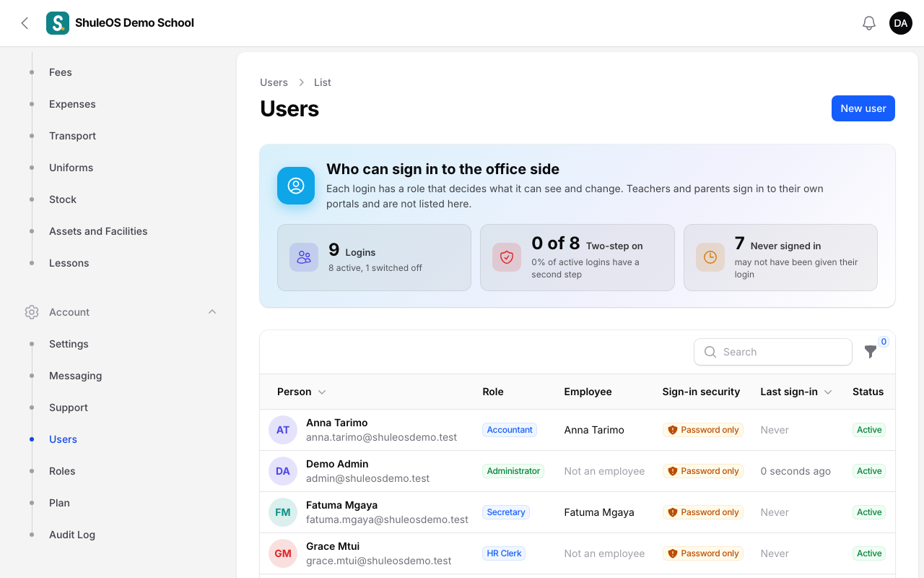The height and width of the screenshot is (578, 924).
Task: Click the Two-step shield icon
Action: click(x=507, y=257)
